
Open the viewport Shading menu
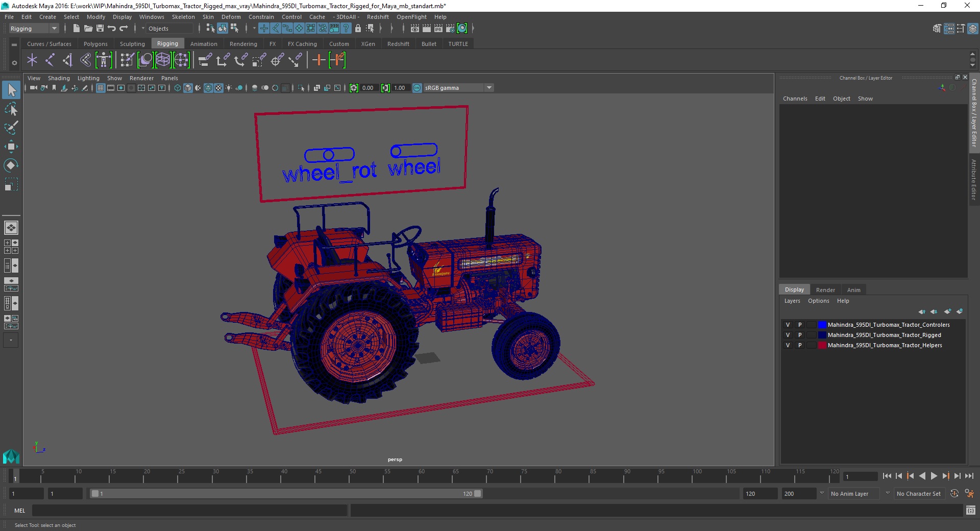pos(59,78)
